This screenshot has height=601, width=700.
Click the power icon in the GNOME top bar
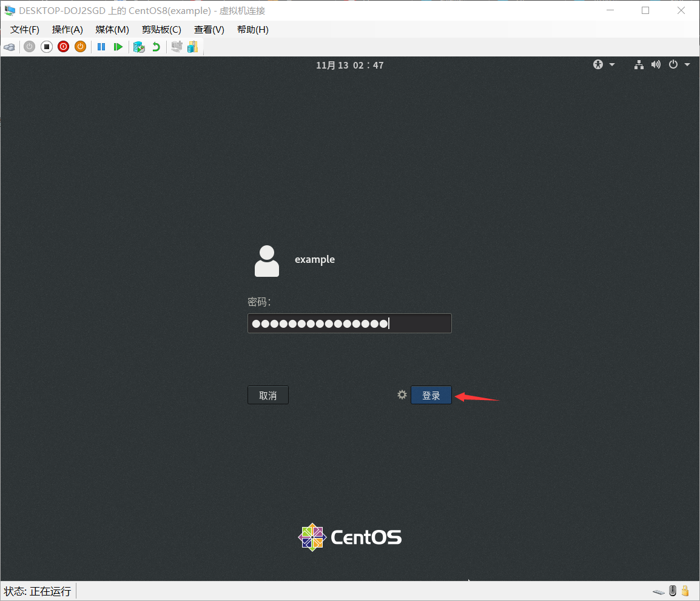pos(673,65)
